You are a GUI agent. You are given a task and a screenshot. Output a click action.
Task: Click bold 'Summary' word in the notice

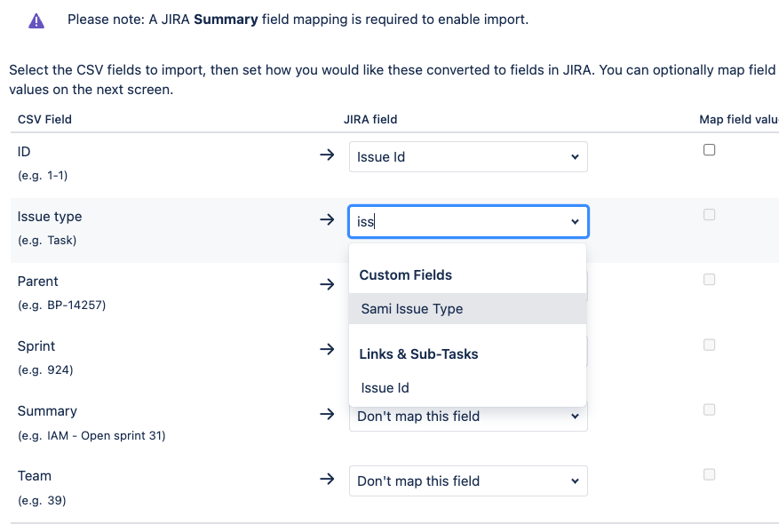[226, 20]
